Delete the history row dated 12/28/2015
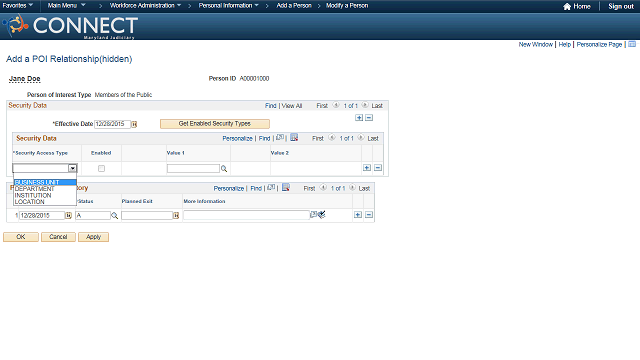Screen dimensions: 640x360 (369, 215)
